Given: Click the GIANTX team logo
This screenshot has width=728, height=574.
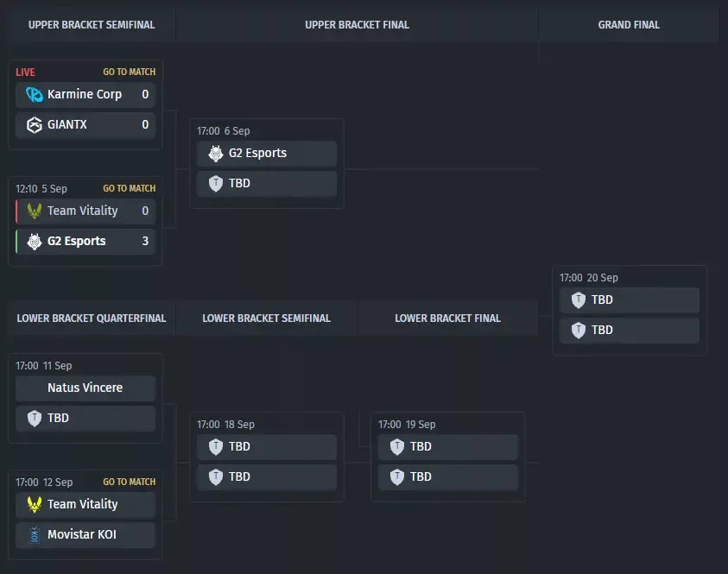Looking at the screenshot, I should tap(34, 125).
